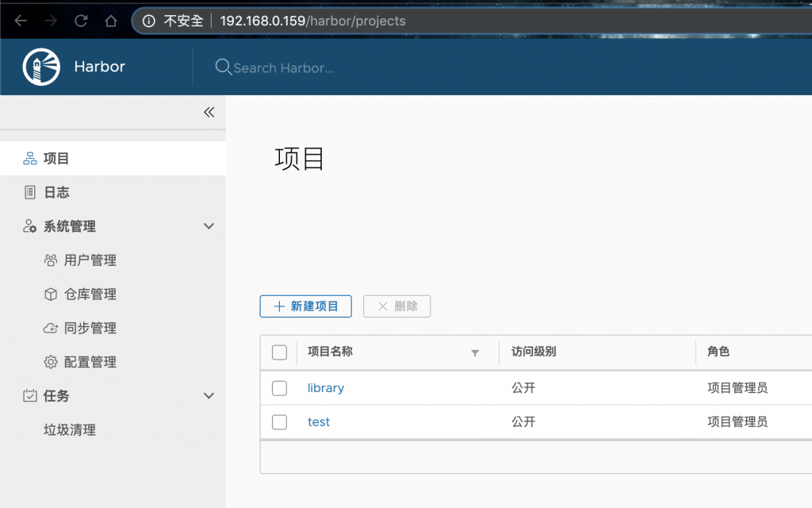This screenshot has width=812, height=508.
Task: Click the 任务 label in sidebar
Action: [x=56, y=396]
